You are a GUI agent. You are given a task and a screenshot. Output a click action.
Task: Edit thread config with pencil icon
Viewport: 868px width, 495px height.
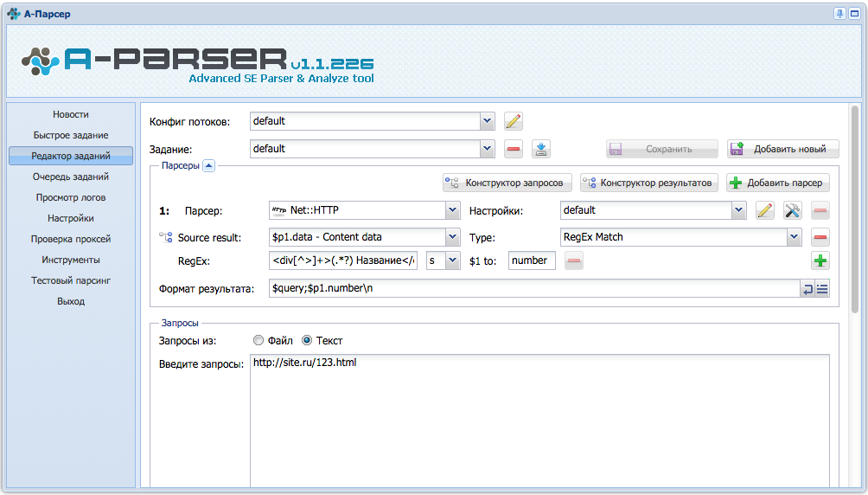[514, 121]
